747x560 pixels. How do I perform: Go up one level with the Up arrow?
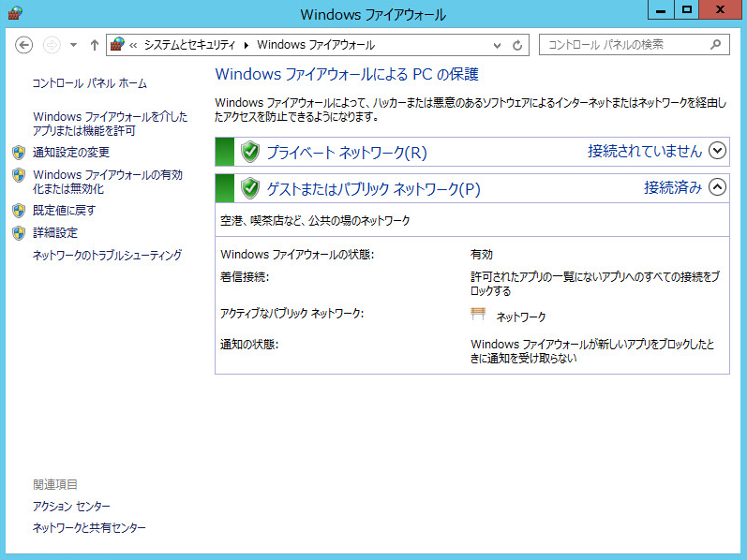coord(95,45)
